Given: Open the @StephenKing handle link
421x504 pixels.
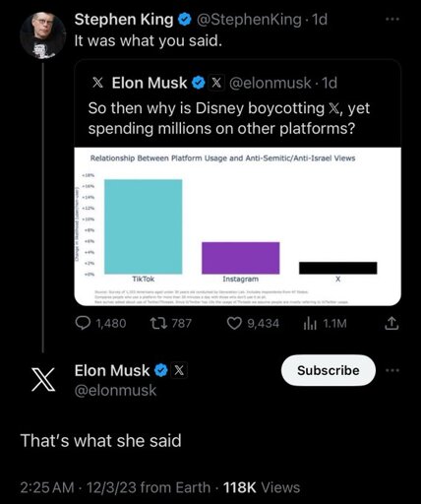Looking at the screenshot, I should [x=249, y=20].
